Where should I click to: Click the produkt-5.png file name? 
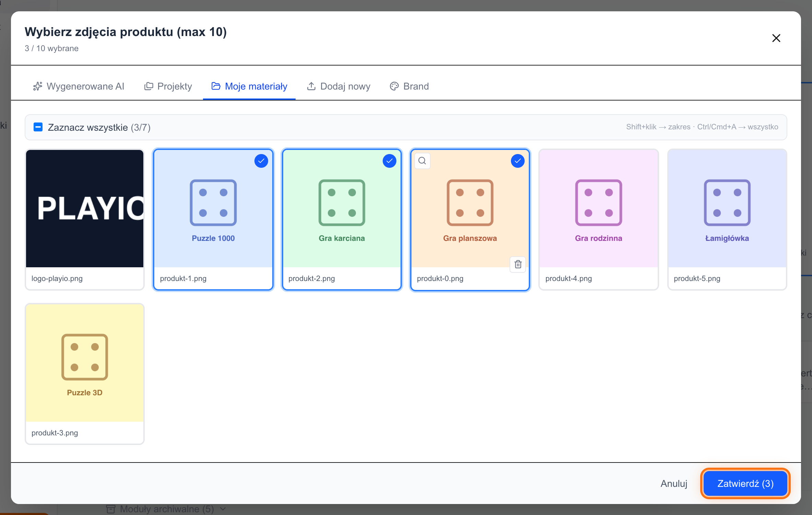click(x=697, y=278)
